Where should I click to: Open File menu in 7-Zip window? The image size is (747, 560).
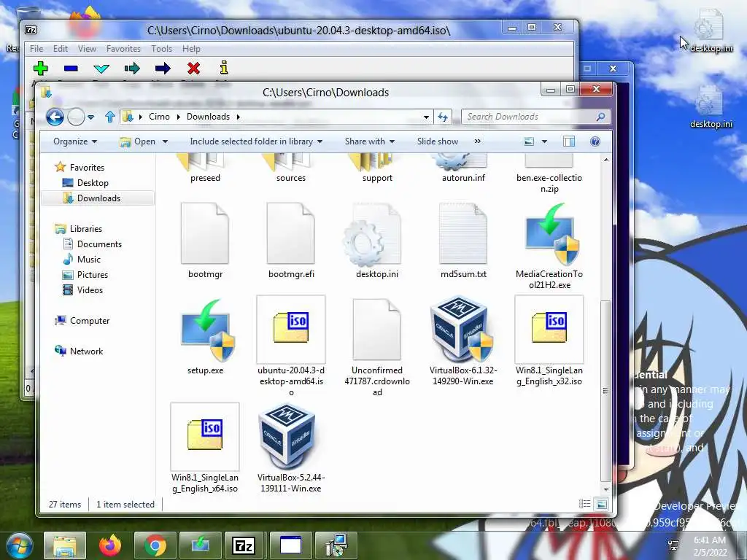pyautogui.click(x=36, y=49)
